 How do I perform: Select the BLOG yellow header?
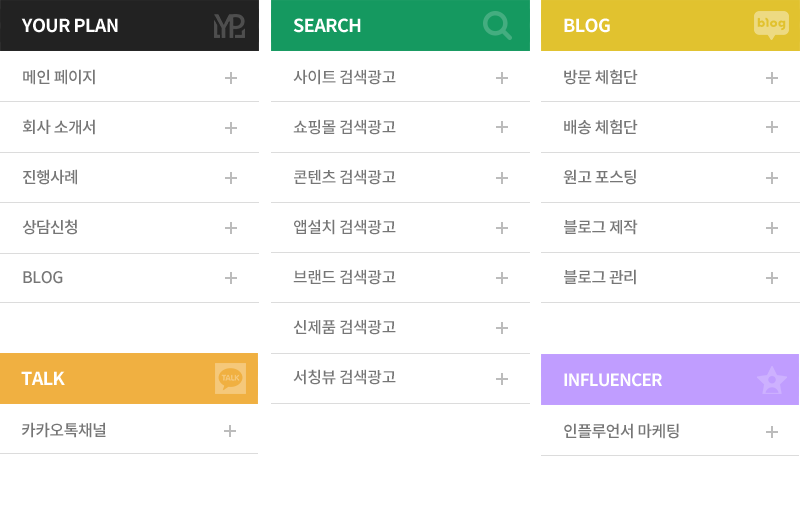[670, 26]
